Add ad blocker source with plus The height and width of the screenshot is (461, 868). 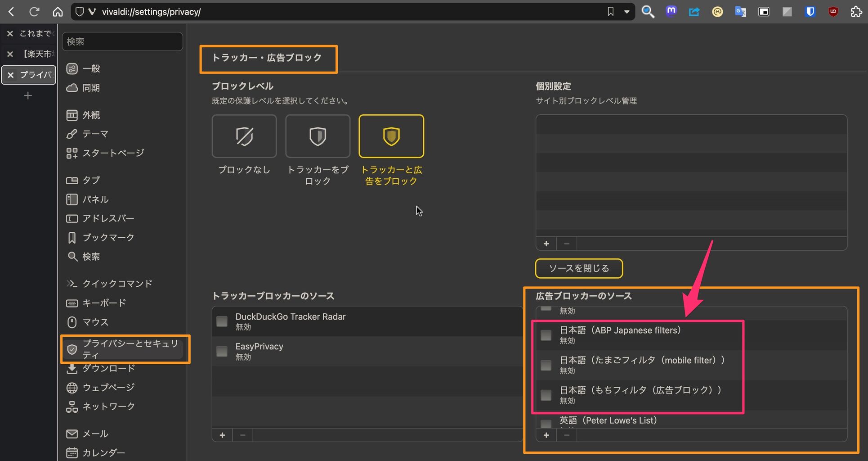546,435
